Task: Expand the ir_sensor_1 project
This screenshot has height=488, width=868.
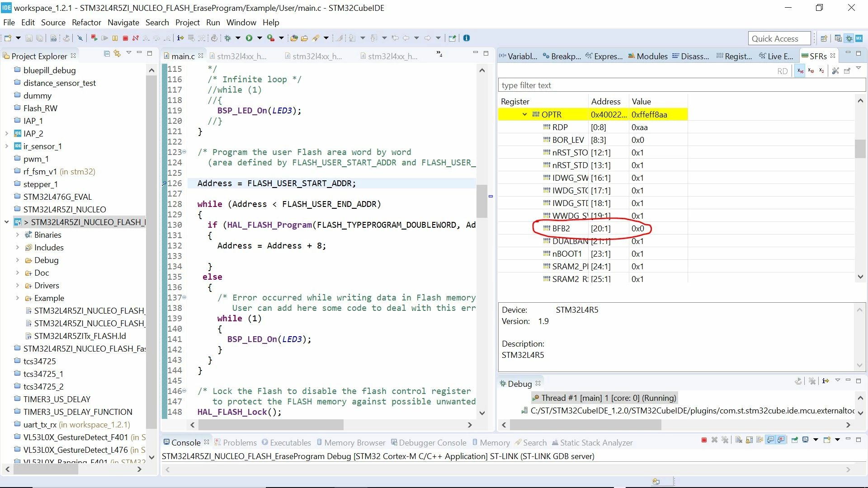Action: pyautogui.click(x=6, y=146)
